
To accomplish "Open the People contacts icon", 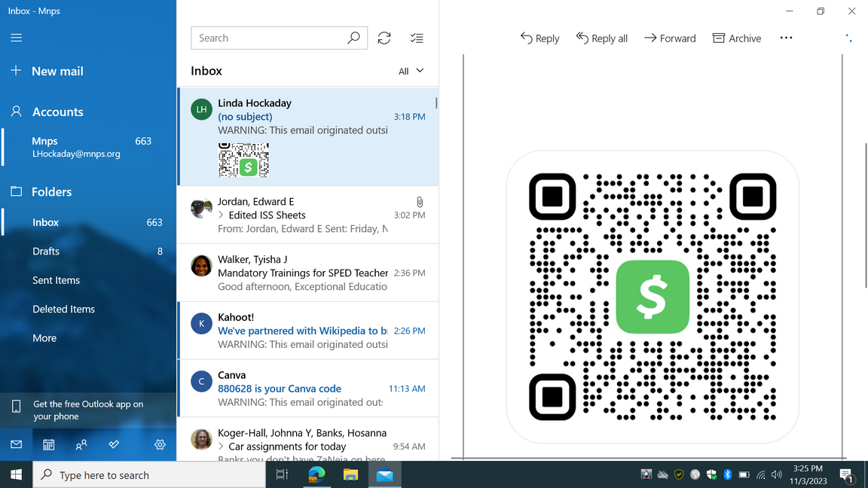I will (81, 445).
